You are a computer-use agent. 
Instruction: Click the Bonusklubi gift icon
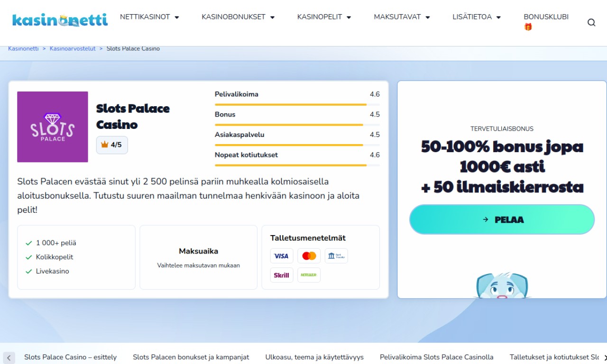528,27
